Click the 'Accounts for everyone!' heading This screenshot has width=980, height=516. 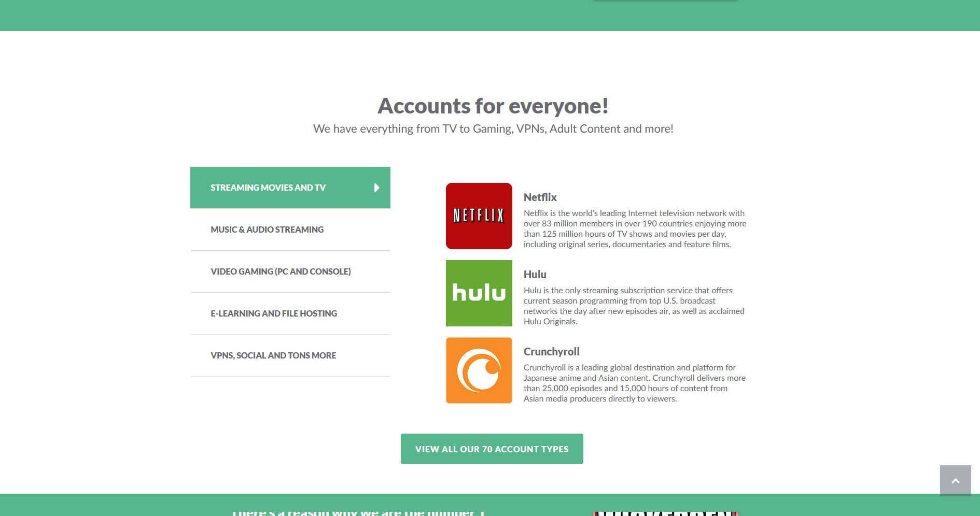click(x=493, y=106)
